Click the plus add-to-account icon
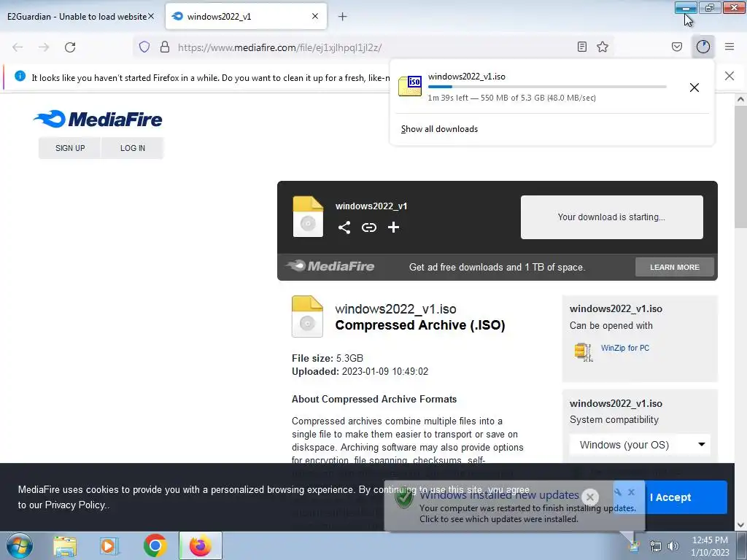This screenshot has height=560, width=747. [393, 227]
